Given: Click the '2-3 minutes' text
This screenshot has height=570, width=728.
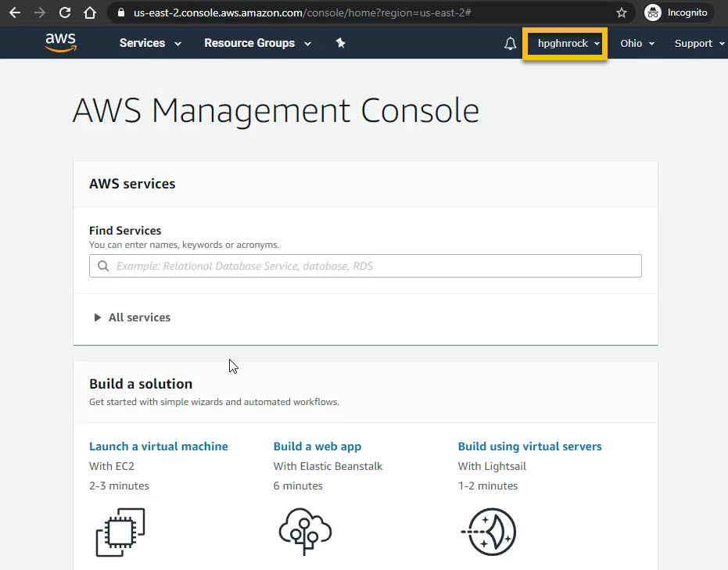Looking at the screenshot, I should (x=119, y=486).
